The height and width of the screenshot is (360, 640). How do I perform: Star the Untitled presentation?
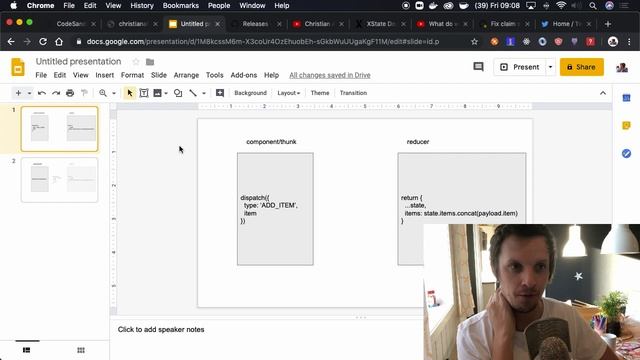[x=136, y=62]
